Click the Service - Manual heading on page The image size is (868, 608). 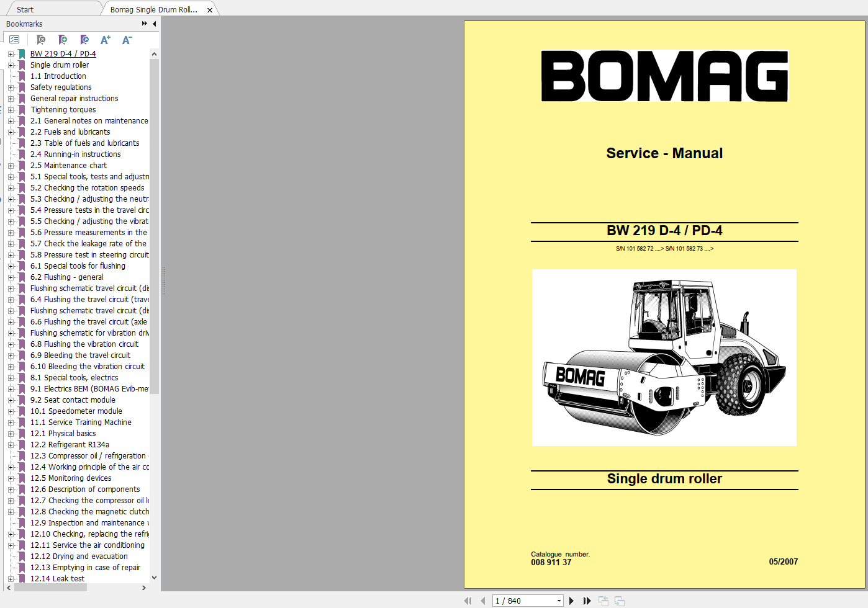pos(664,153)
